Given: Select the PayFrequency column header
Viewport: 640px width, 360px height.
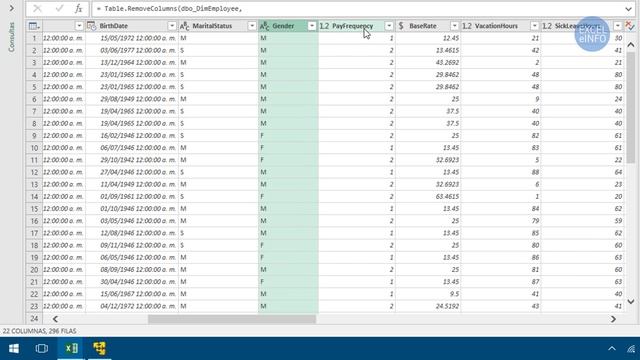Looking at the screenshot, I should (x=352, y=26).
